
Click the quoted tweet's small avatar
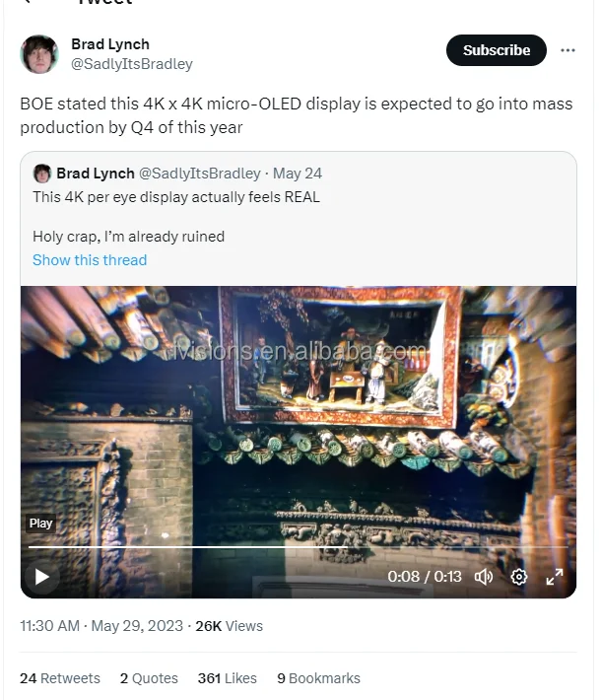coord(42,174)
